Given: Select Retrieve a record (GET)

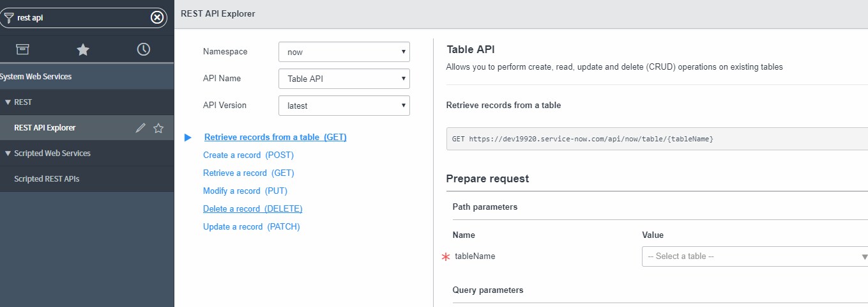Looking at the screenshot, I should (x=248, y=173).
